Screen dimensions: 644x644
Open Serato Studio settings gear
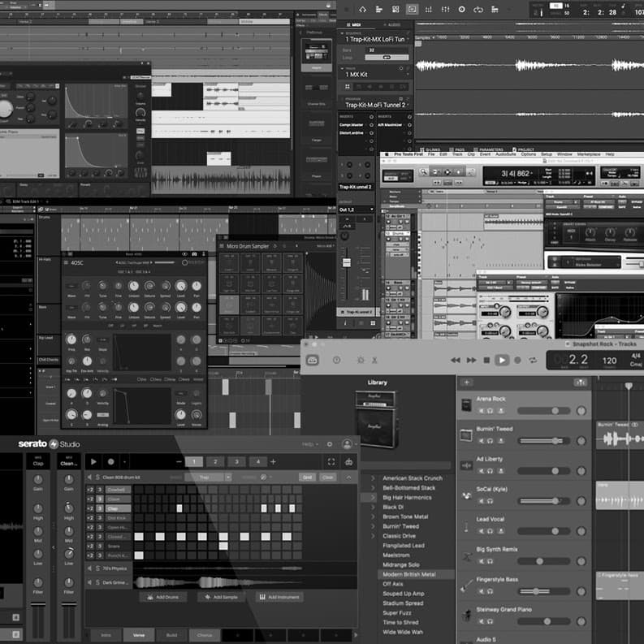(x=330, y=444)
